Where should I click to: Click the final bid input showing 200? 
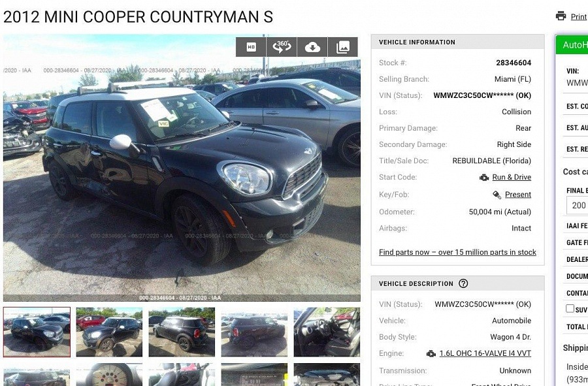coord(577,205)
